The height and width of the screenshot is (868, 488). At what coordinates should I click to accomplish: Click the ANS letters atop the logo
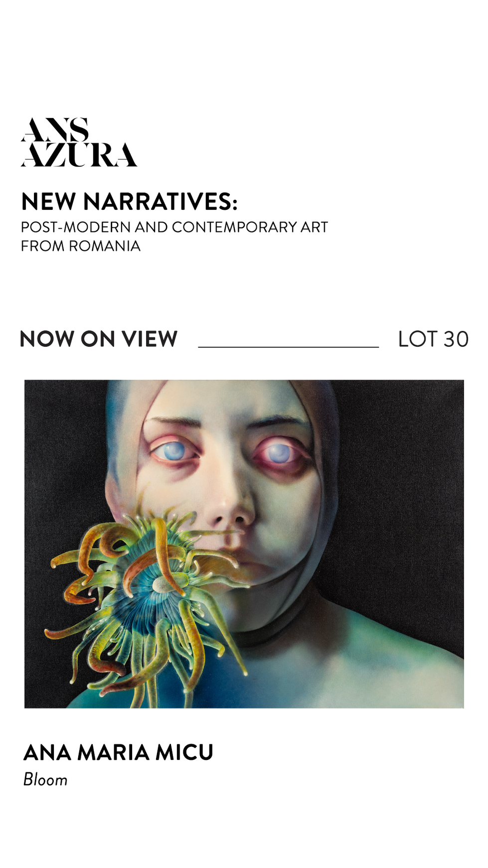(55, 130)
